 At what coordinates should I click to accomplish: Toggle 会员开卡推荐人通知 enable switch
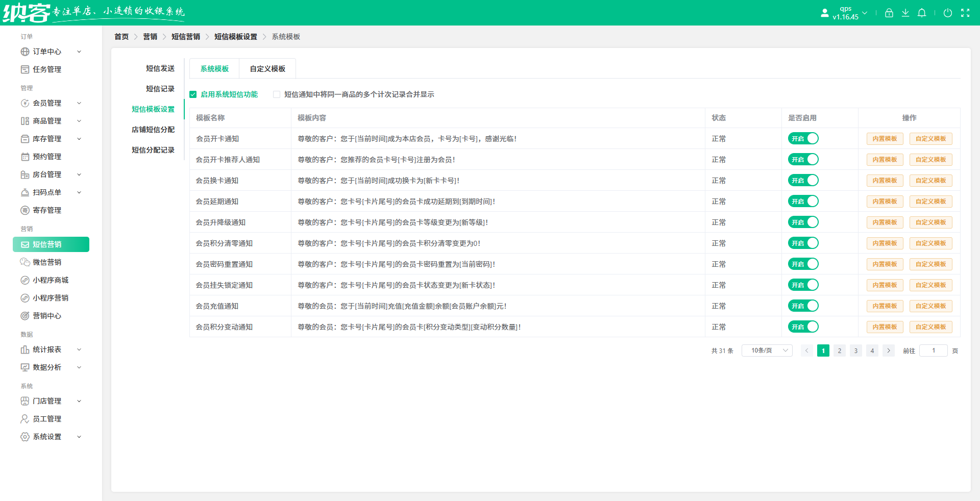point(803,159)
